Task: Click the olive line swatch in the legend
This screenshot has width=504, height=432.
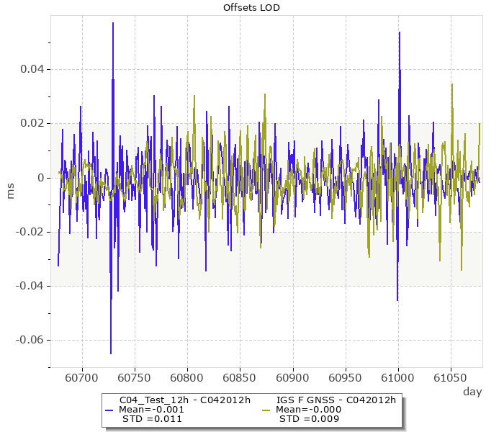Action: (x=266, y=410)
